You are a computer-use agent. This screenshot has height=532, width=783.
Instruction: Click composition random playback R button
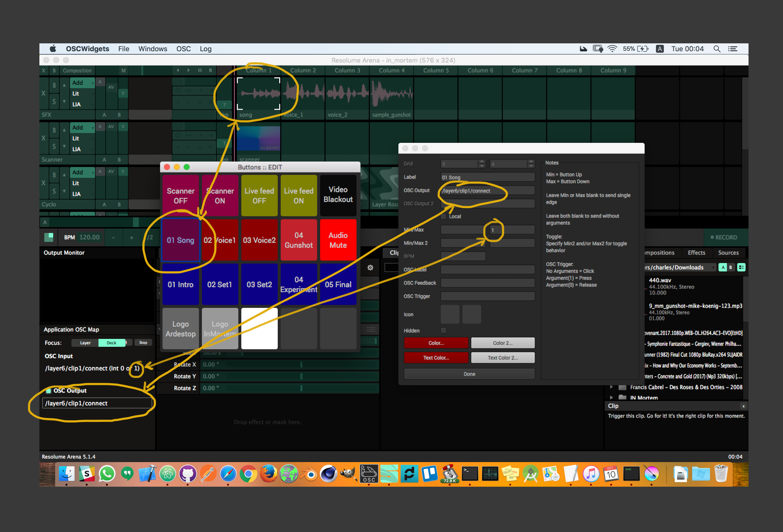[x=210, y=70]
